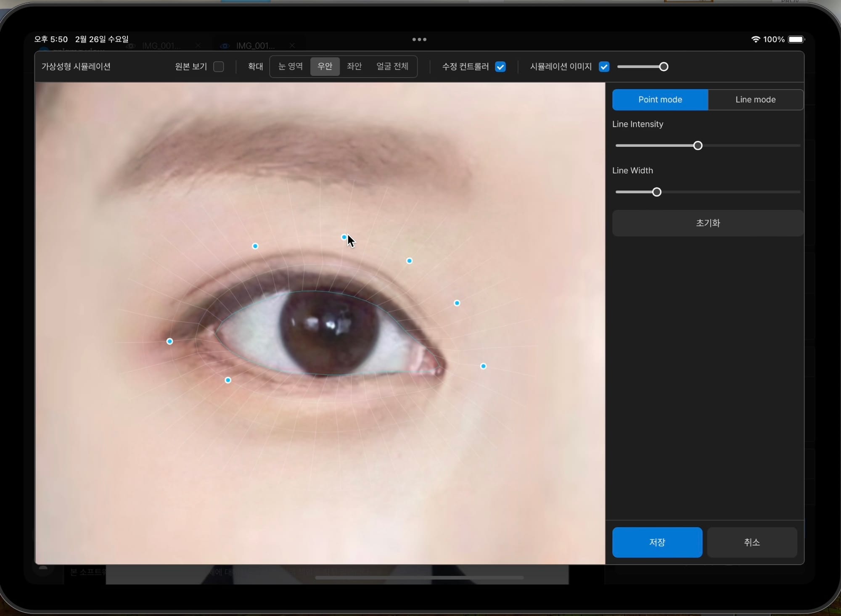The image size is (841, 616).
Task: Switch to Line mode
Action: pos(755,100)
